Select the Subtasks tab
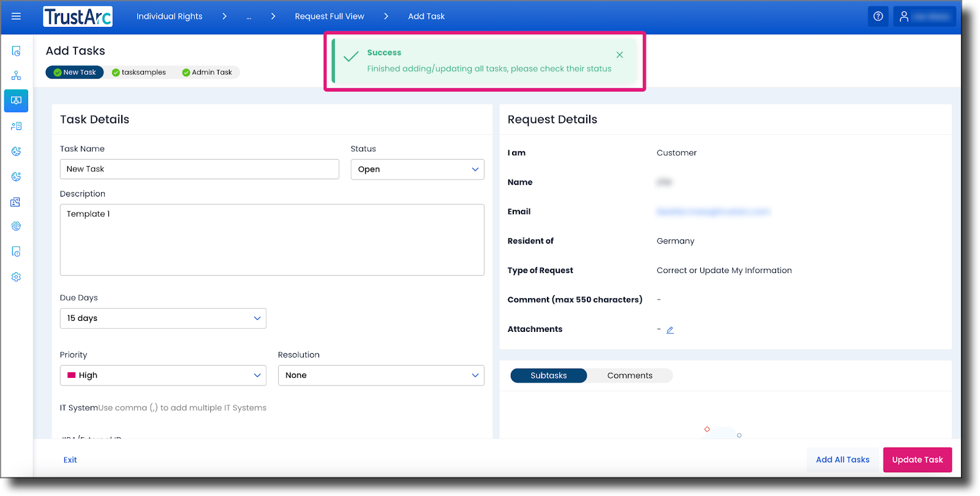Screen dimensions: 980x496 [548, 375]
